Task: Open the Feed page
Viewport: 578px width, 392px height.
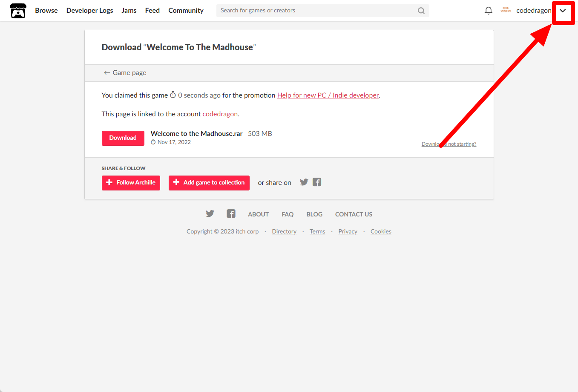Action: (x=152, y=11)
